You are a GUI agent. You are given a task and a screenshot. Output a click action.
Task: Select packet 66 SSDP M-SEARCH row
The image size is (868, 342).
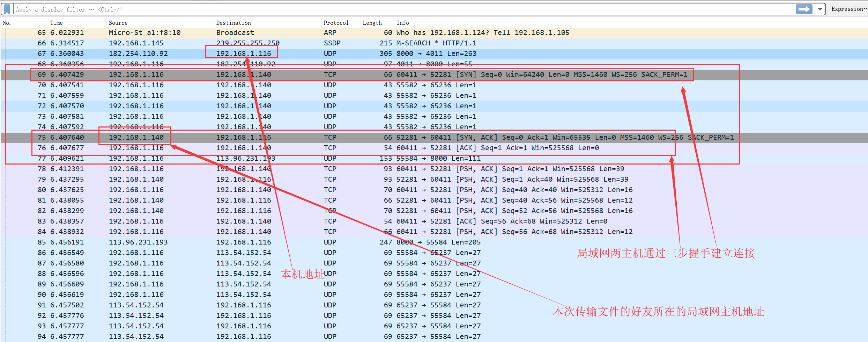pyautogui.click(x=434, y=43)
